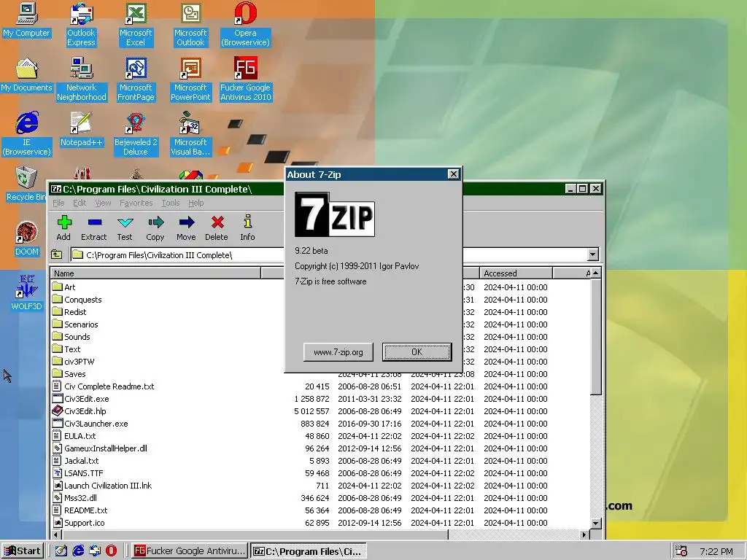Select the WOLF3D desktop icon

point(26,293)
